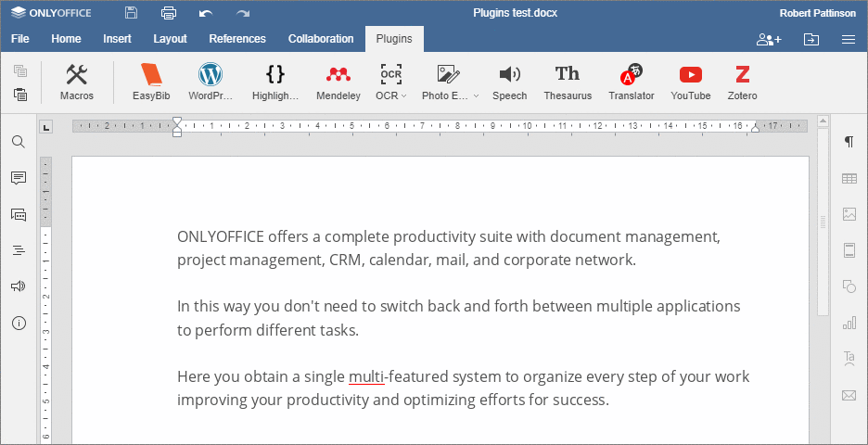Image resolution: width=868 pixels, height=445 pixels.
Task: Click the Undo arrow button
Action: tap(206, 13)
